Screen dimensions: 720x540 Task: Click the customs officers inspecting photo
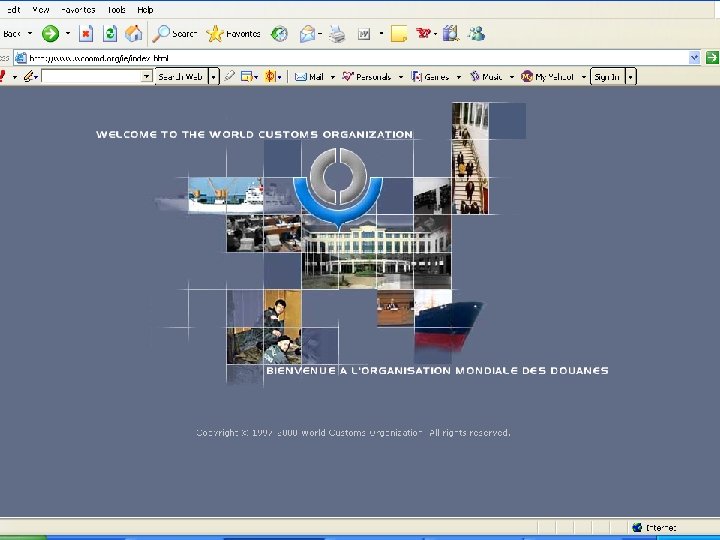(264, 327)
